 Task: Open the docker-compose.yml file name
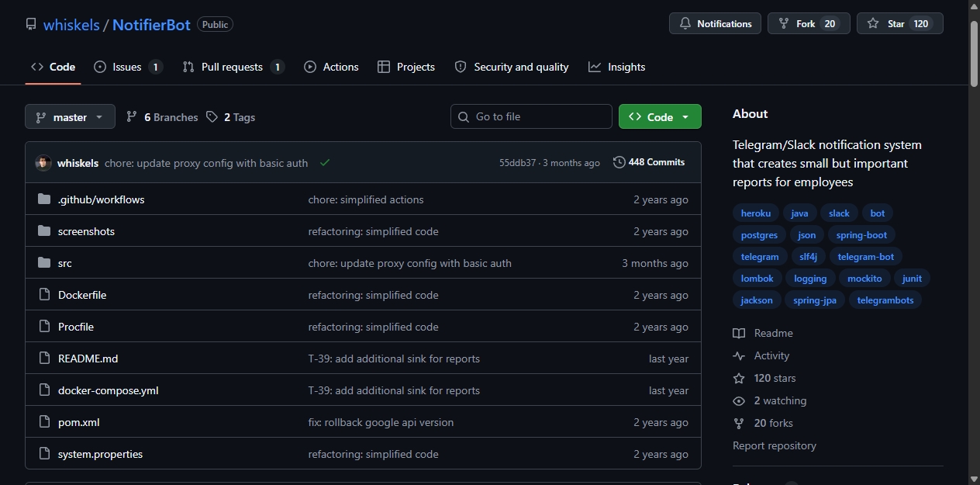109,390
